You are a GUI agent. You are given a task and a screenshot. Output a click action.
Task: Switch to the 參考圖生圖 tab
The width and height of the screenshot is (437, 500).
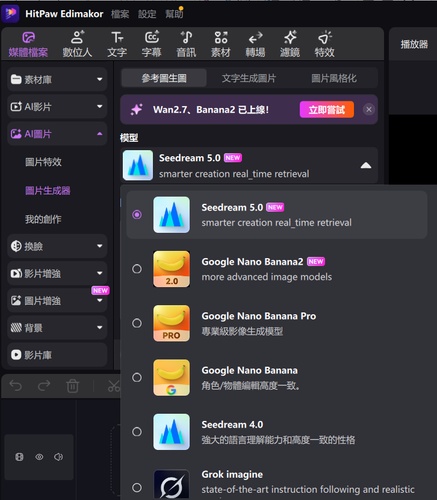coord(164,78)
